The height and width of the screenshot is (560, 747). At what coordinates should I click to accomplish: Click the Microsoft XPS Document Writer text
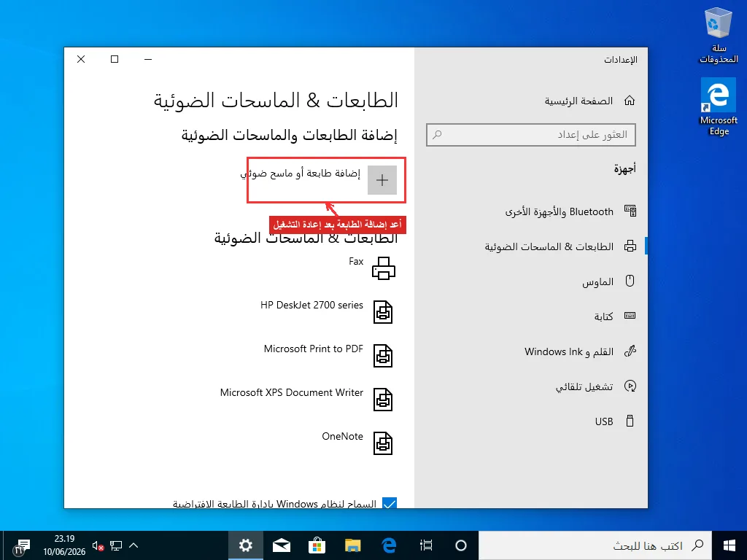(292, 393)
